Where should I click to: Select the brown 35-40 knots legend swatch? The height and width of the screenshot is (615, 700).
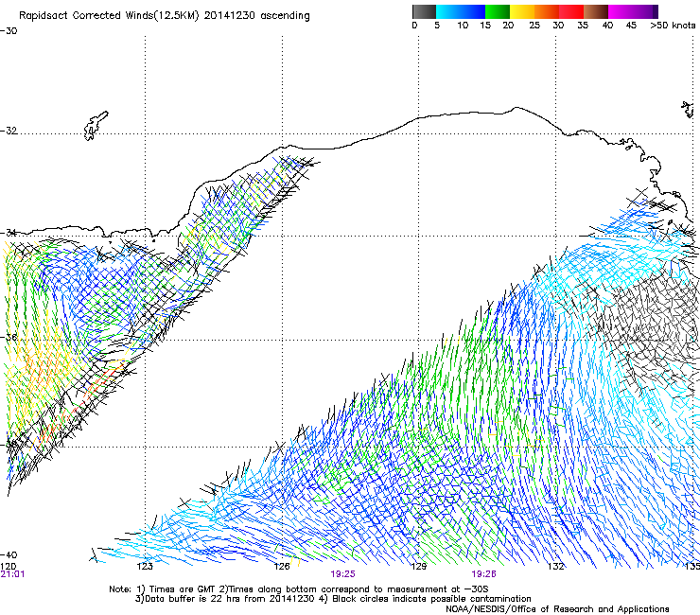pyautogui.click(x=596, y=11)
